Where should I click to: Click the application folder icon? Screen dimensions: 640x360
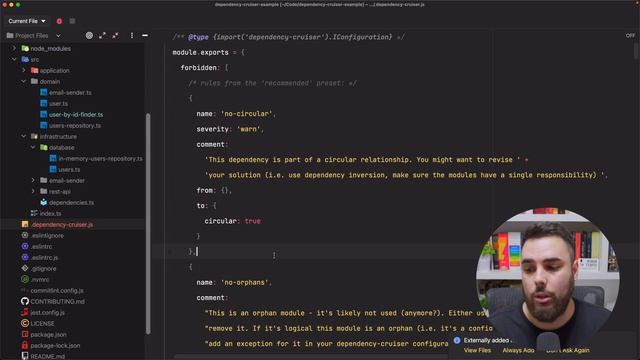click(34, 70)
